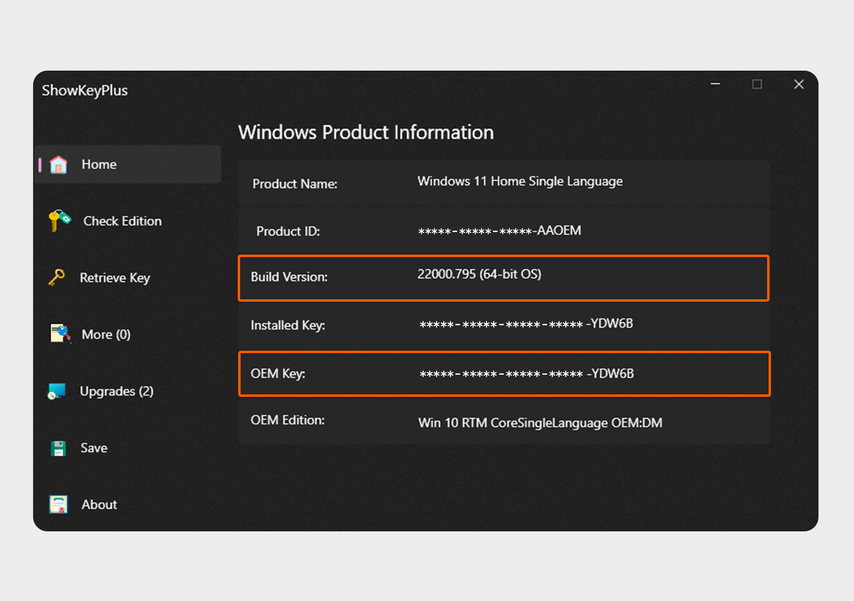Choose Save label in sidebar
This screenshot has width=854, height=601.
[94, 448]
